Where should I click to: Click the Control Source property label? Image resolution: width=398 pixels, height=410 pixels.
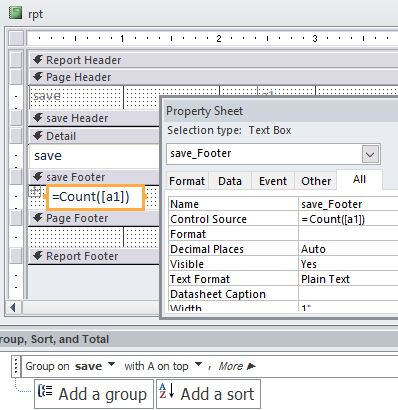(208, 219)
